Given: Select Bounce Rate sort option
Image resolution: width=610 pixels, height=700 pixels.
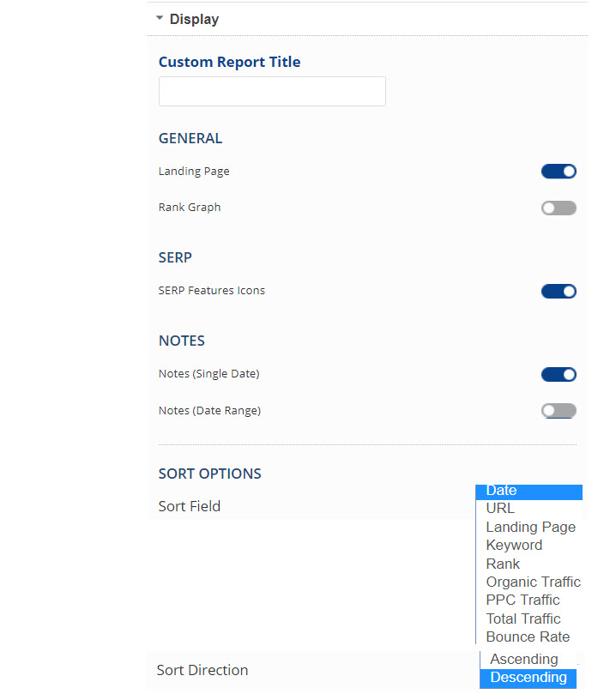Looking at the screenshot, I should click(x=528, y=637).
